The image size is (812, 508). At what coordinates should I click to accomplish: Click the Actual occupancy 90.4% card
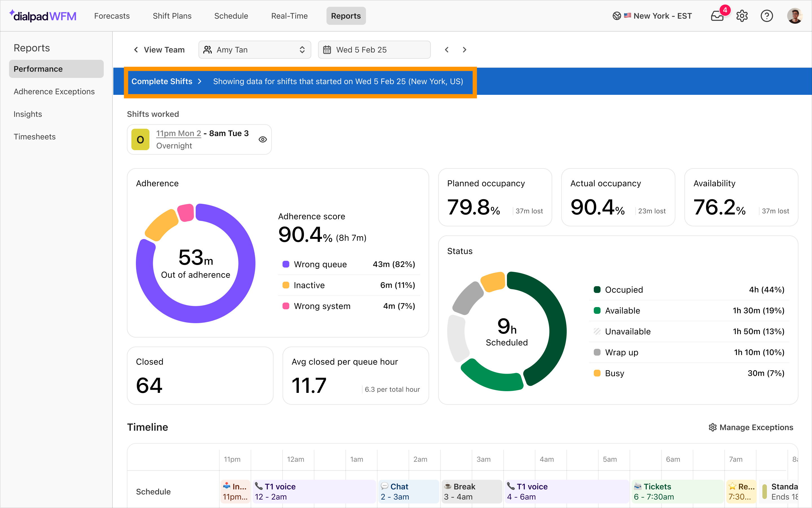pyautogui.click(x=618, y=197)
